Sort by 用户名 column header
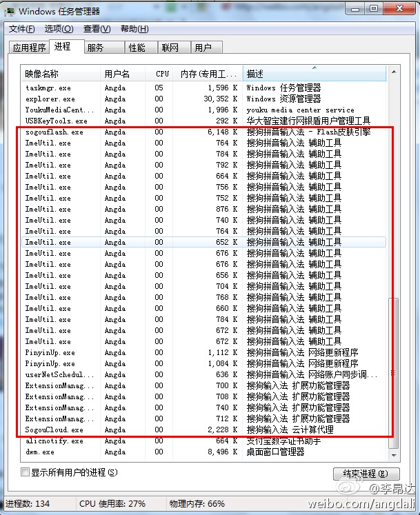 click(x=123, y=74)
